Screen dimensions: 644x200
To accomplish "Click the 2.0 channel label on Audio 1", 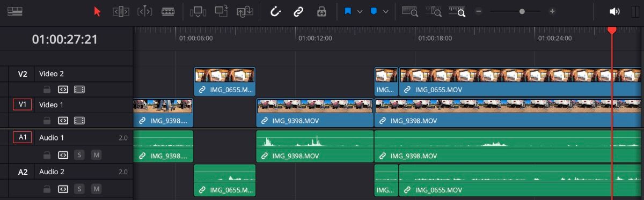I will pos(123,138).
